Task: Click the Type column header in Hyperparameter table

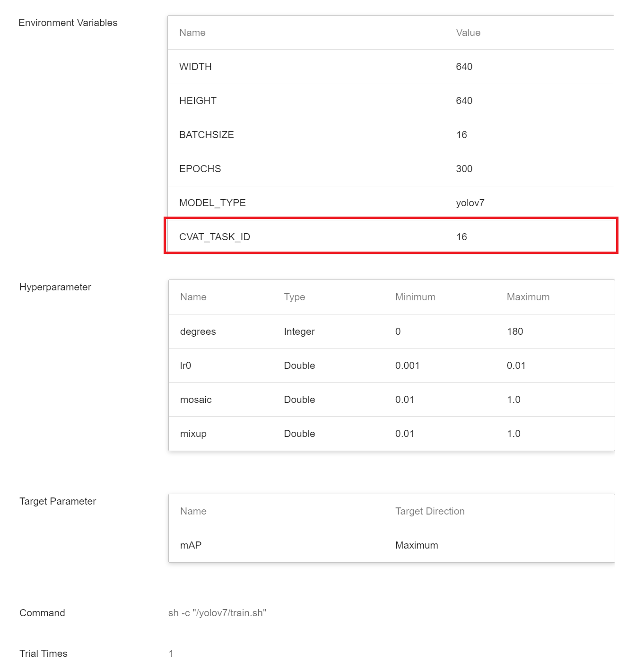Action: [x=294, y=297]
